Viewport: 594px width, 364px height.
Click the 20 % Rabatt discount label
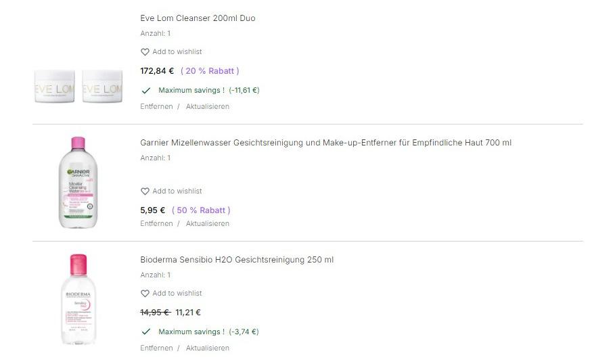210,71
